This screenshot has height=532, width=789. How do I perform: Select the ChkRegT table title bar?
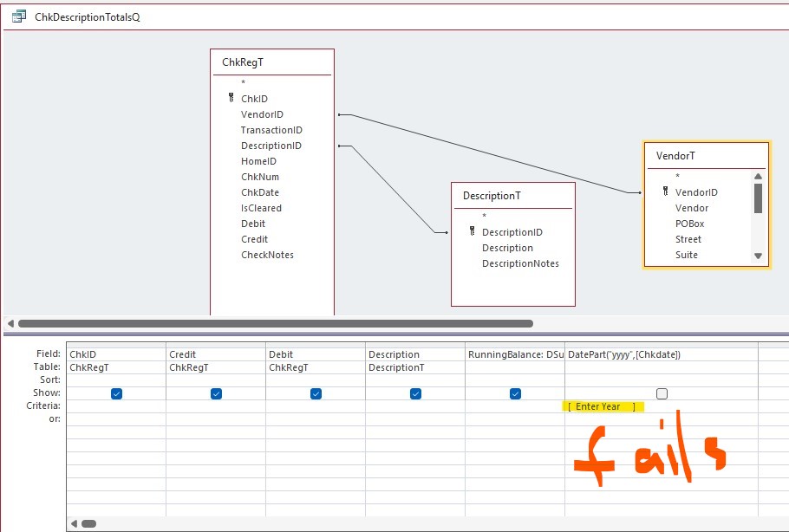(271, 62)
